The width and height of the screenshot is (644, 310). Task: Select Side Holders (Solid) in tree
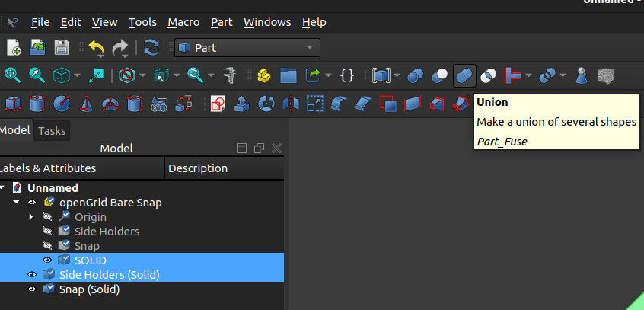pos(109,275)
